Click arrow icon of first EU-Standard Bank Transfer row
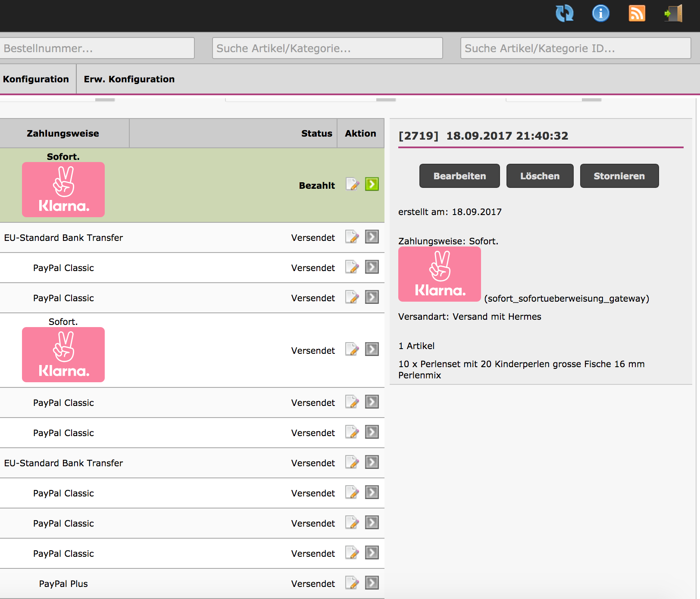This screenshot has height=599, width=700. tap(372, 237)
